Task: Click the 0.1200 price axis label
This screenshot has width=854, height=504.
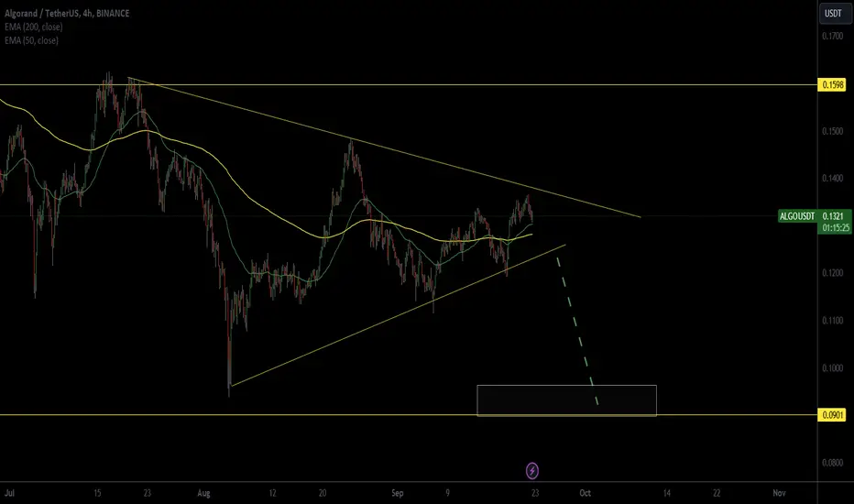Action: click(833, 273)
